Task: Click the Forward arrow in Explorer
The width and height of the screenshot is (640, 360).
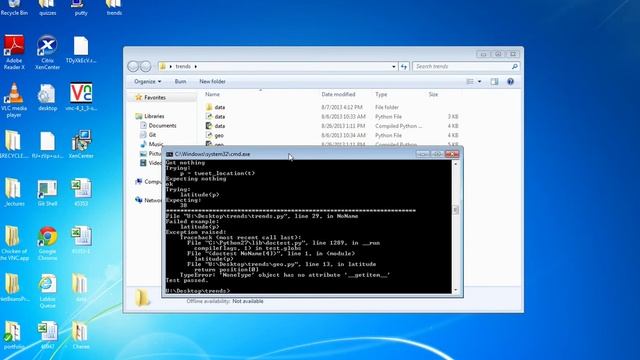Action: tap(146, 66)
